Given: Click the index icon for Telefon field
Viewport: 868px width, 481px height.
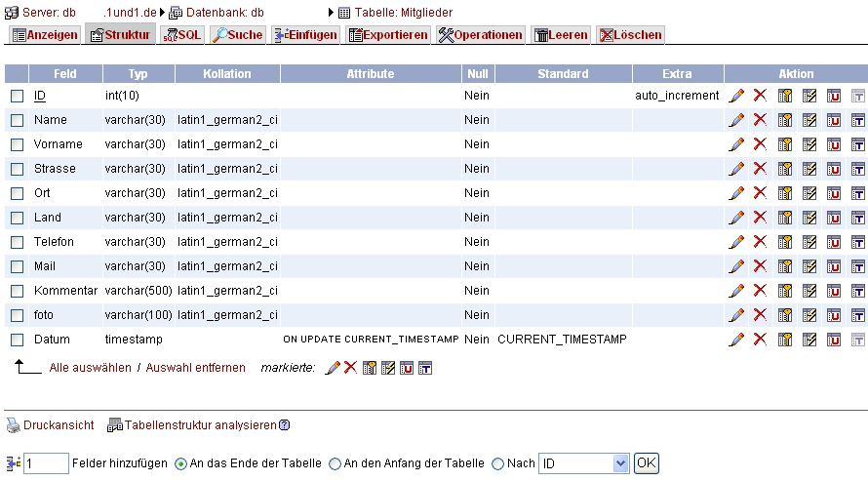Looking at the screenshot, I should (809, 242).
